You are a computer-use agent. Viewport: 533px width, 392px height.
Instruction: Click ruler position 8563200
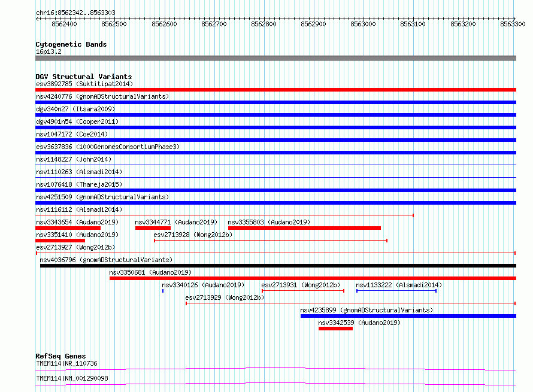(x=463, y=24)
